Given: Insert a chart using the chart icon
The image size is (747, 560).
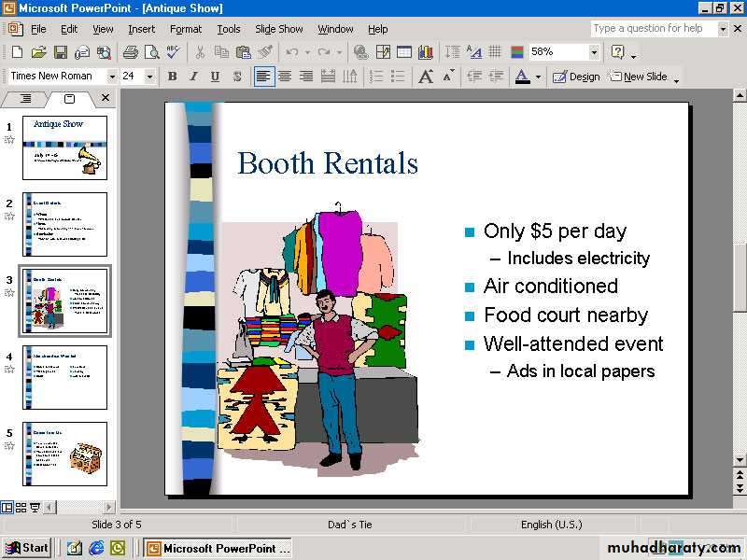Looking at the screenshot, I should (426, 52).
